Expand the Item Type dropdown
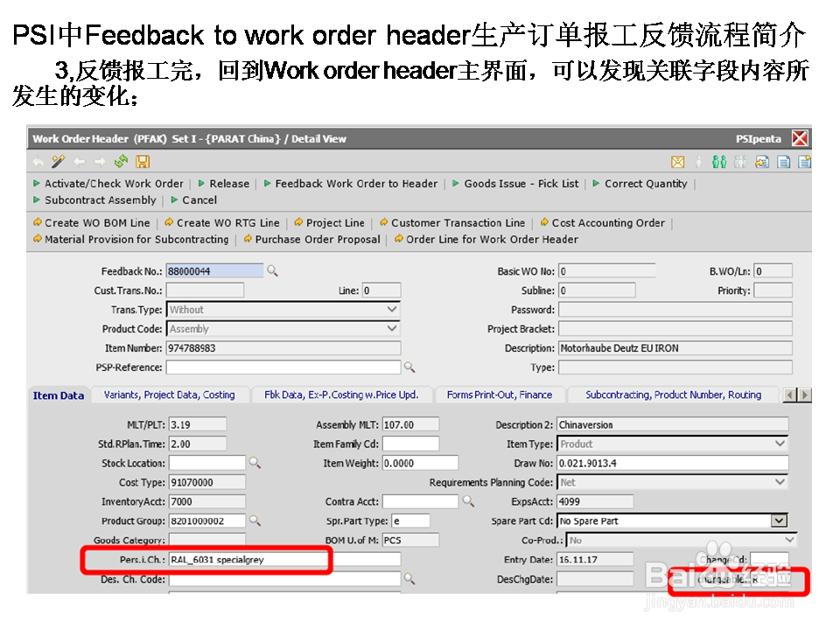The height and width of the screenshot is (630, 840). (x=780, y=444)
